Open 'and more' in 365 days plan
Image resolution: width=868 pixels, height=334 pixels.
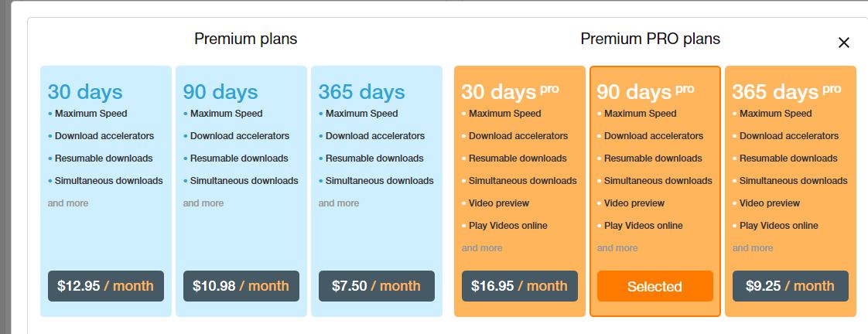pos(339,203)
